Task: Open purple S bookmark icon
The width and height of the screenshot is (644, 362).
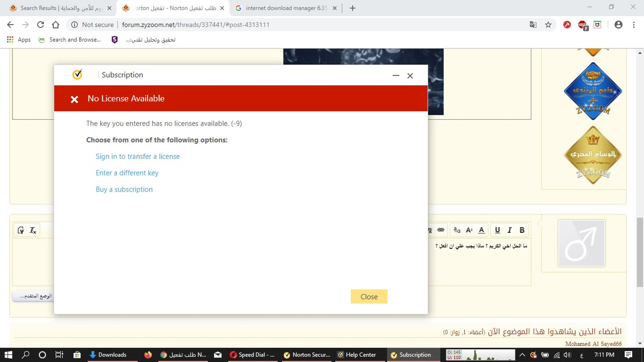Action: (114, 40)
